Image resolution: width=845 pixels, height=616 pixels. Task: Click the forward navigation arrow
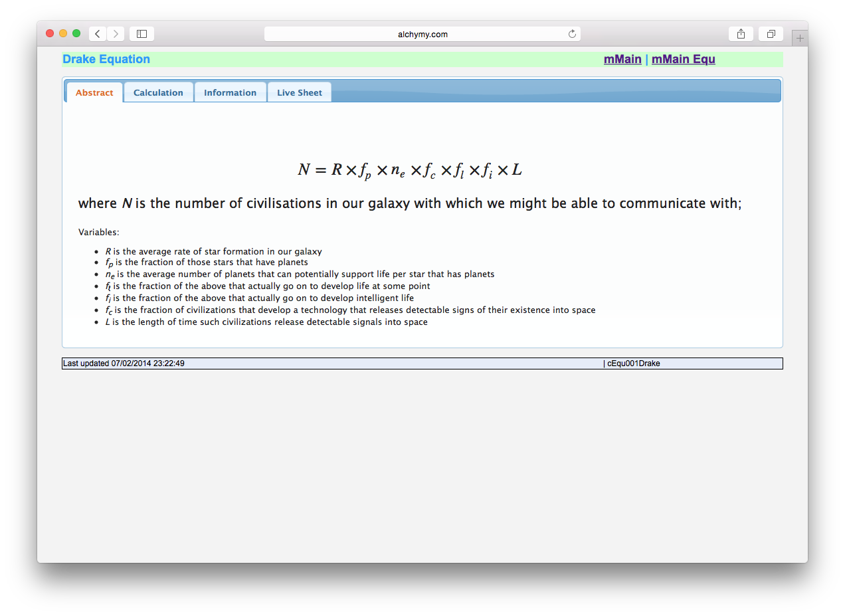115,33
